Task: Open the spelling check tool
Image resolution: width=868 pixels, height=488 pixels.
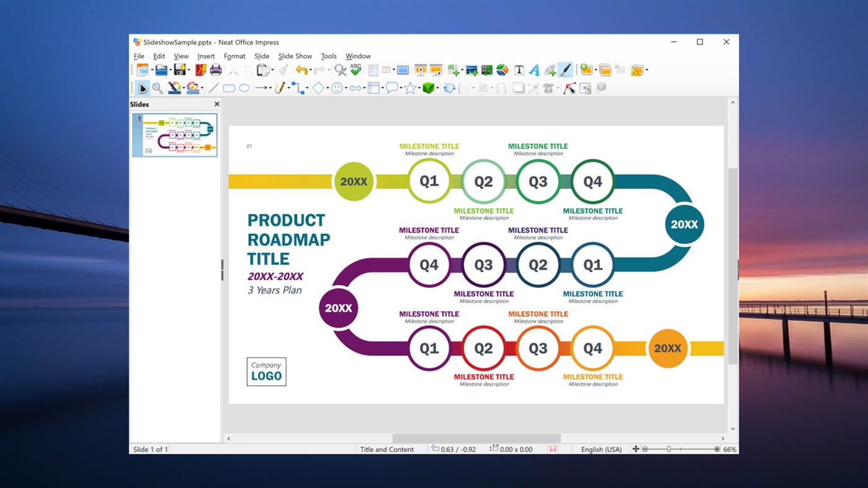Action: tap(354, 69)
